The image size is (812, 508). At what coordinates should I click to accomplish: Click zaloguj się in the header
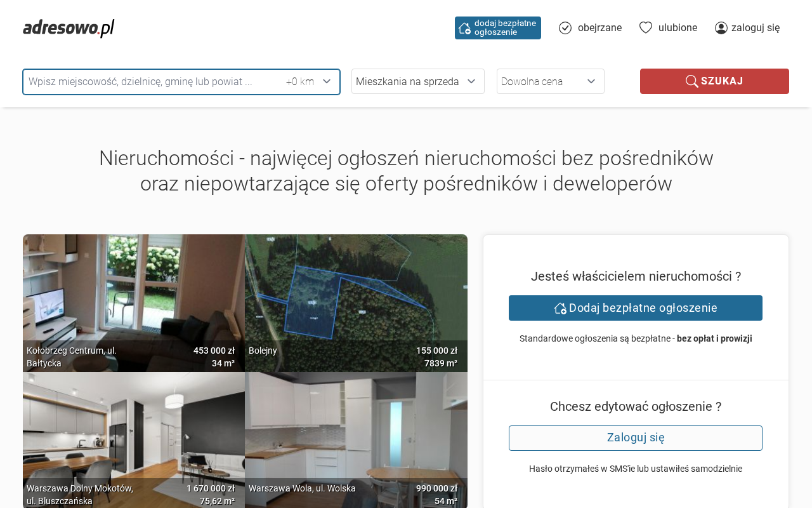(755, 28)
